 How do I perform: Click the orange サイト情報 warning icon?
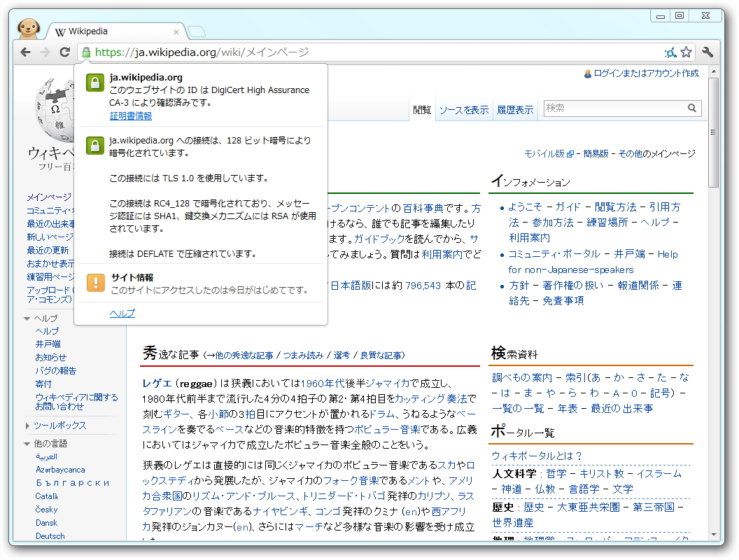(x=94, y=282)
